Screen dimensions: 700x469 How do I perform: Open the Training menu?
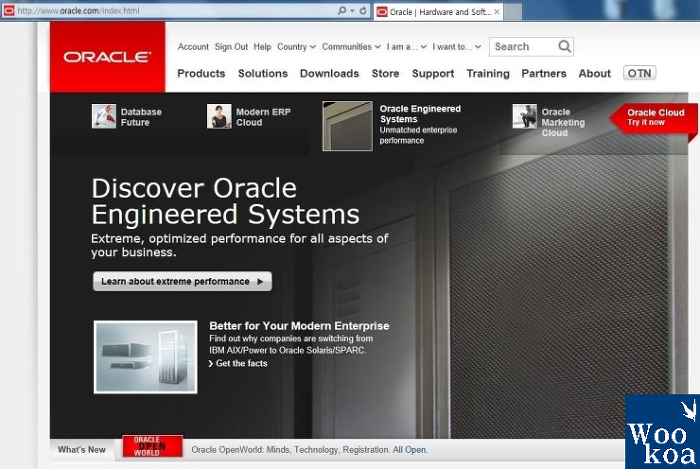pyautogui.click(x=488, y=73)
